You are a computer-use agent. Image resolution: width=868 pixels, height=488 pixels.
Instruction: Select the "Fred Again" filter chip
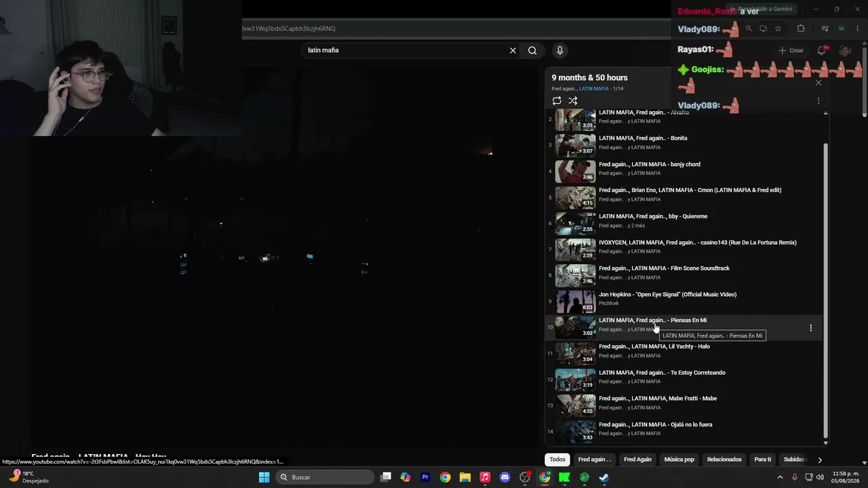[x=637, y=460]
